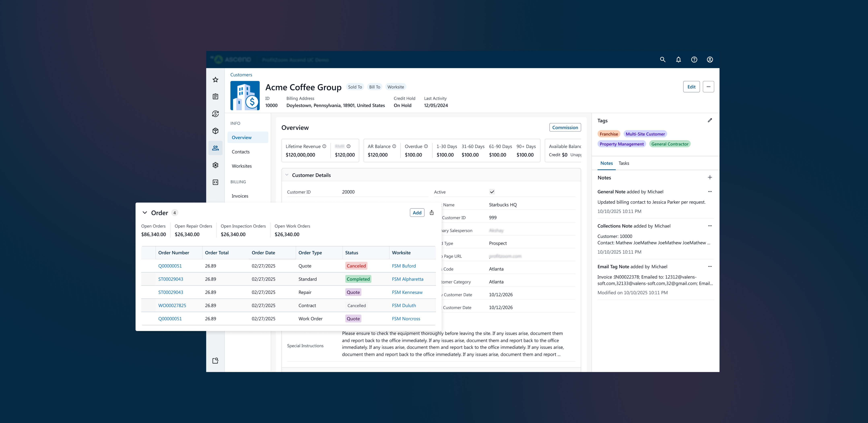Click the package box icon in sidebar

(x=216, y=131)
